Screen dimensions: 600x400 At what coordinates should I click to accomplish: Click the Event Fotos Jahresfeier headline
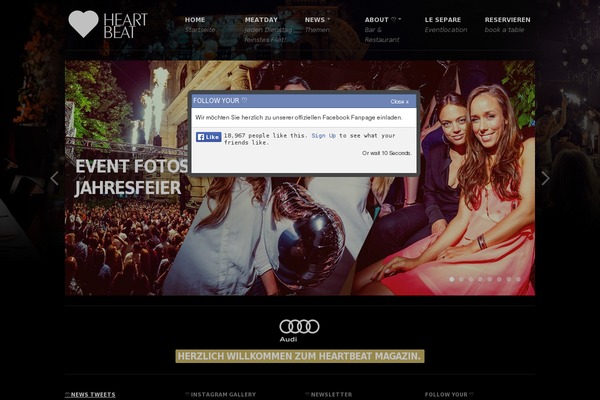point(132,177)
